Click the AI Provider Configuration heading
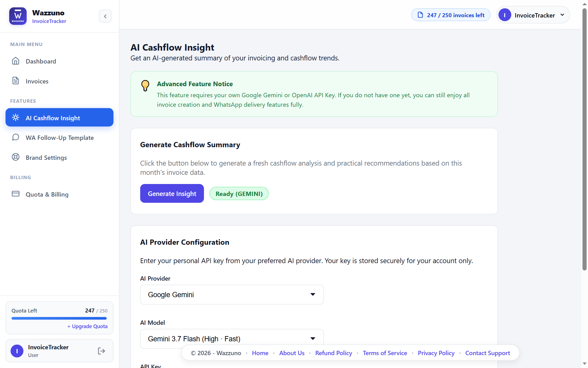This screenshot has height=368, width=588. (x=185, y=242)
